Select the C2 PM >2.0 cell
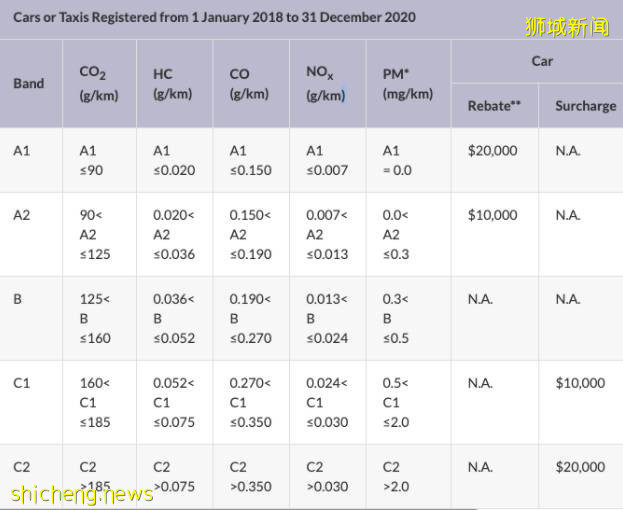Screen dimensions: 623x510 pos(396,476)
